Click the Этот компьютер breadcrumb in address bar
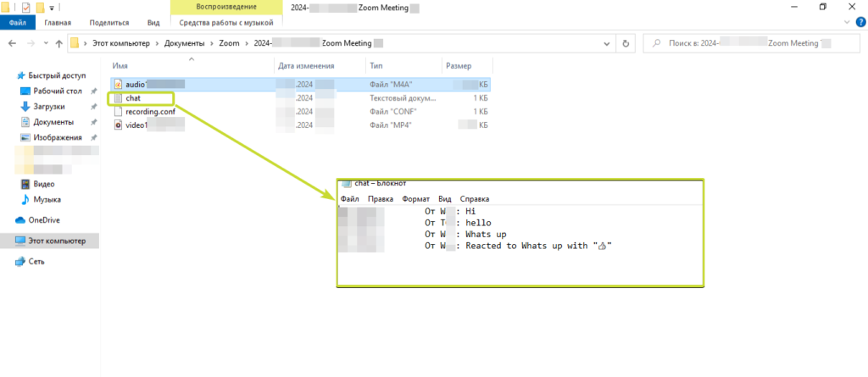 (x=122, y=43)
